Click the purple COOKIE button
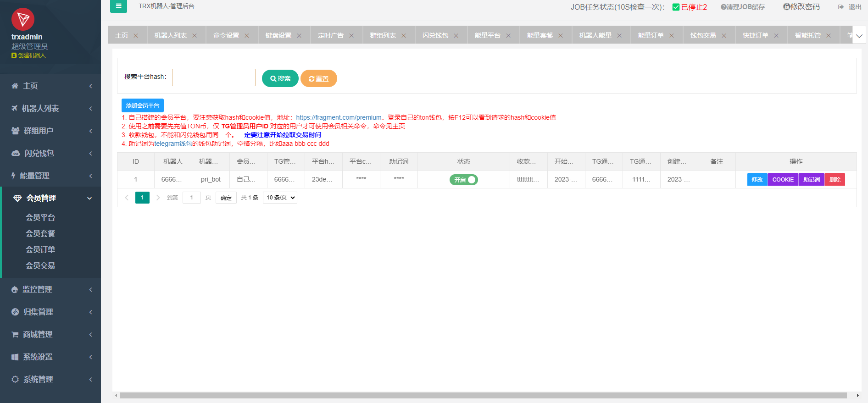This screenshot has height=403, width=868. pos(783,179)
